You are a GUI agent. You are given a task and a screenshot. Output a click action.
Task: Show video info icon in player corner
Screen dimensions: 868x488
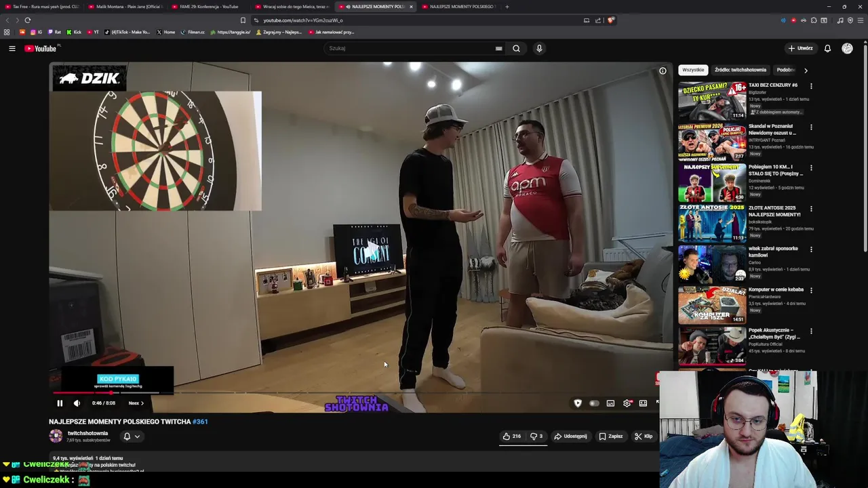click(663, 70)
